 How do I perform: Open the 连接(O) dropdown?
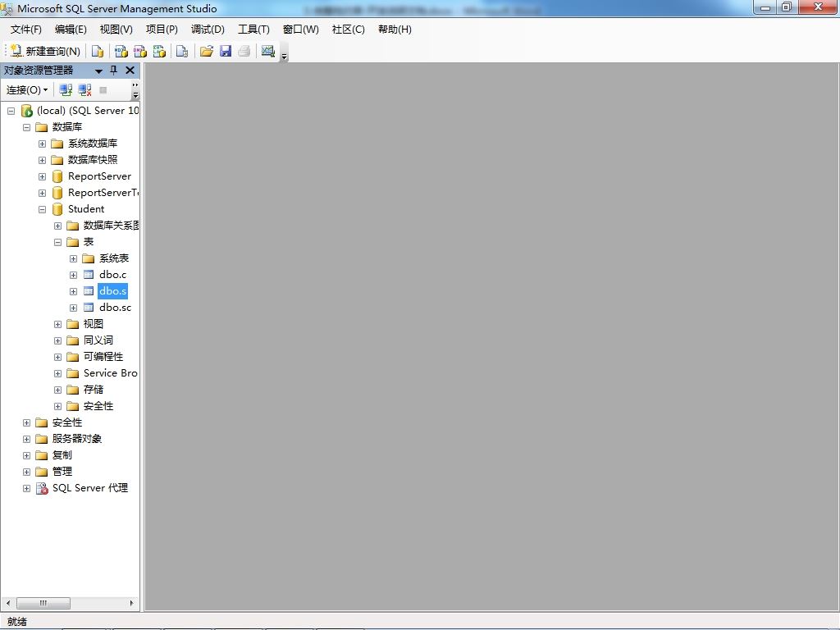(27, 90)
